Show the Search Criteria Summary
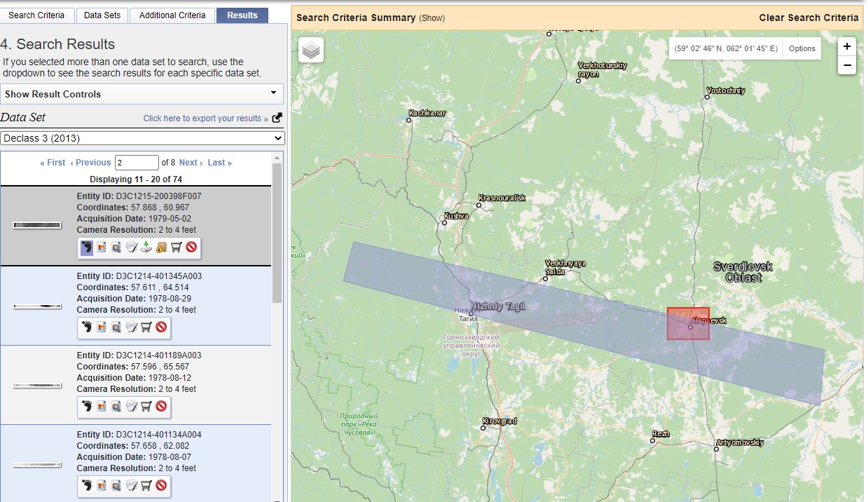 432,18
